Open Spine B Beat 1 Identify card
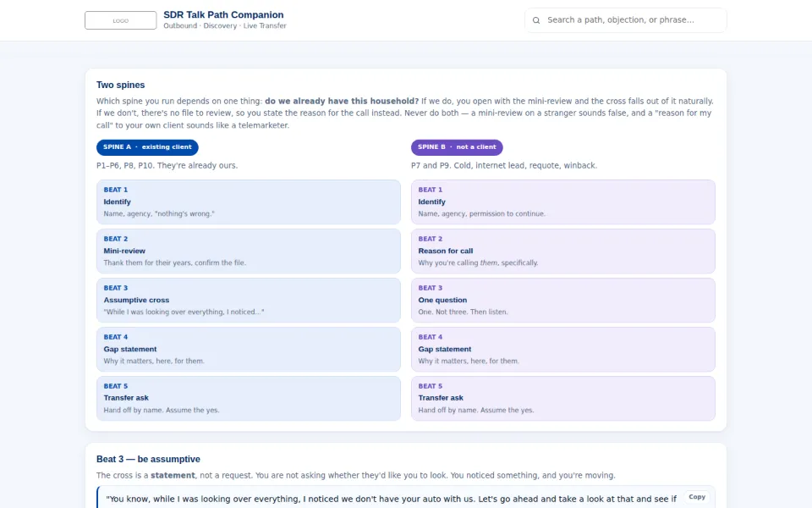The height and width of the screenshot is (508, 812). click(563, 202)
